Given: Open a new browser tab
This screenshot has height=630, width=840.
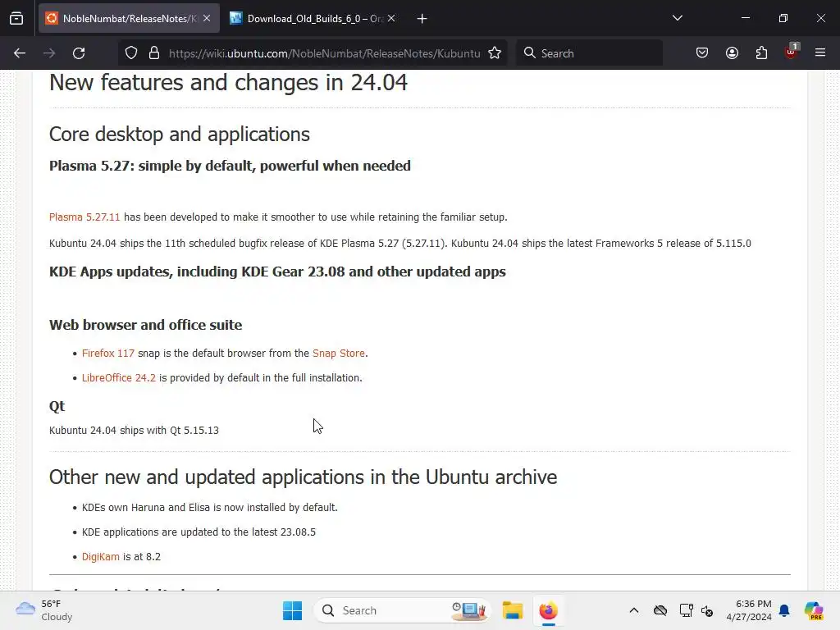Looking at the screenshot, I should [422, 19].
